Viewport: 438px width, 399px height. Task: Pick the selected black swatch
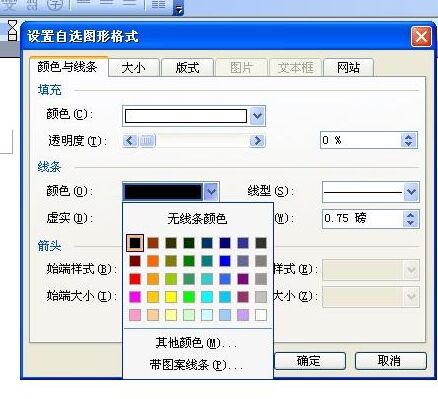135,243
